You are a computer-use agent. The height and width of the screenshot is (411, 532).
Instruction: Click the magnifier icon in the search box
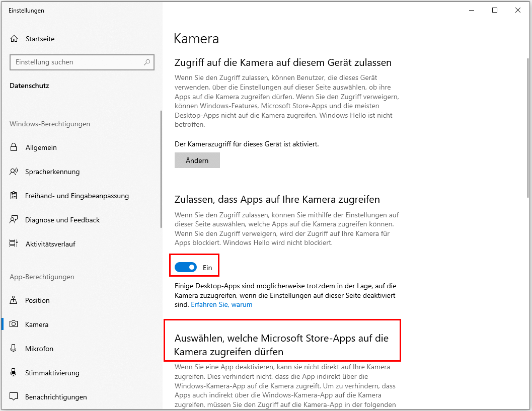pyautogui.click(x=147, y=62)
